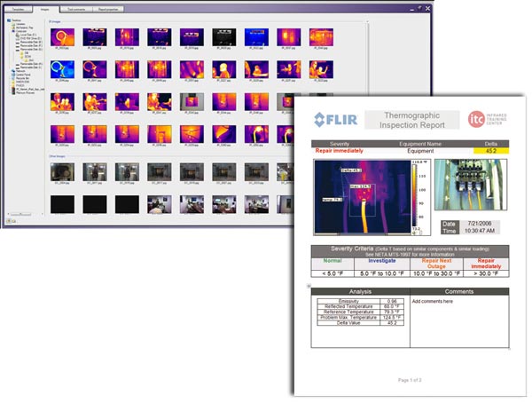Click the Thermographic Inspection Report title
532x403 pixels.
[412, 120]
